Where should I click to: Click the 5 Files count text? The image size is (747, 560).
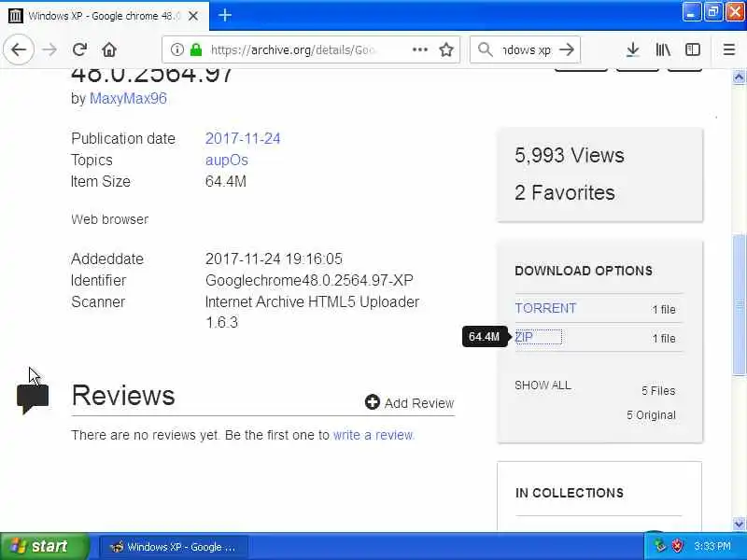pos(658,391)
